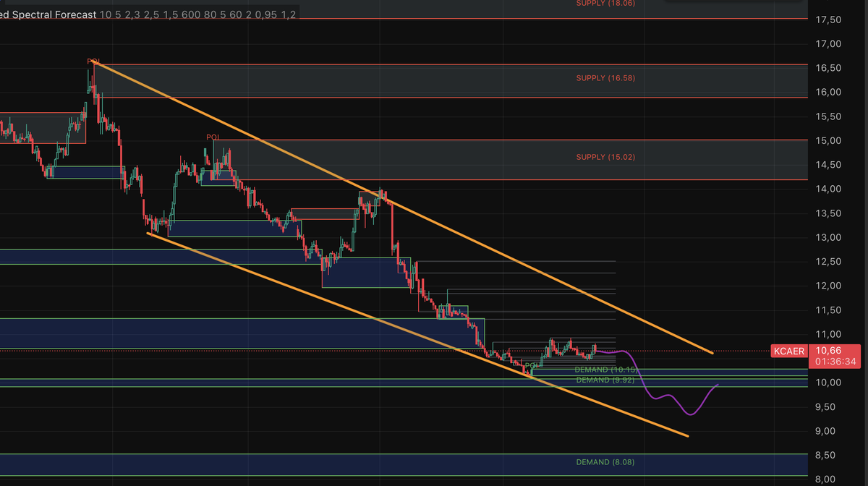
Task: Click the 600 parameter in the indicator legend
Action: (190, 14)
